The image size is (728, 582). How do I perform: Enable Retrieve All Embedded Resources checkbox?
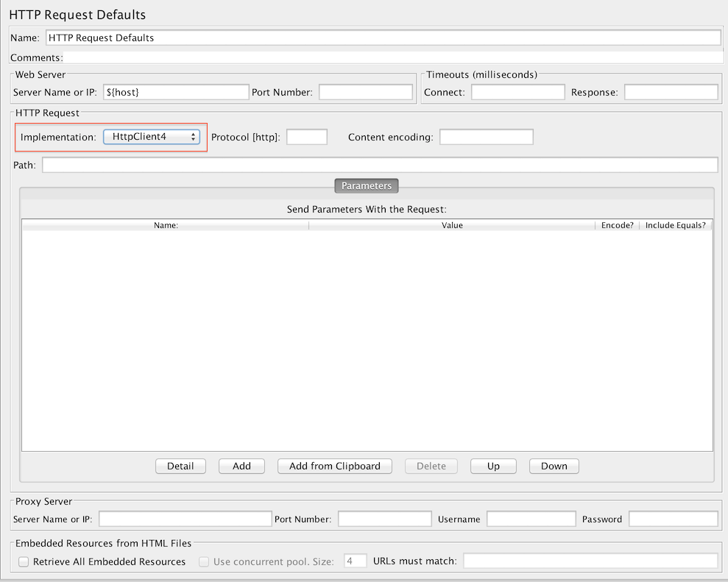(x=24, y=561)
